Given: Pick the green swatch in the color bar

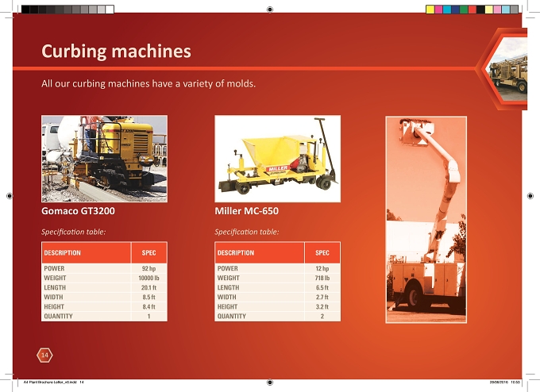Looking at the screenshot, I should tap(464, 10).
